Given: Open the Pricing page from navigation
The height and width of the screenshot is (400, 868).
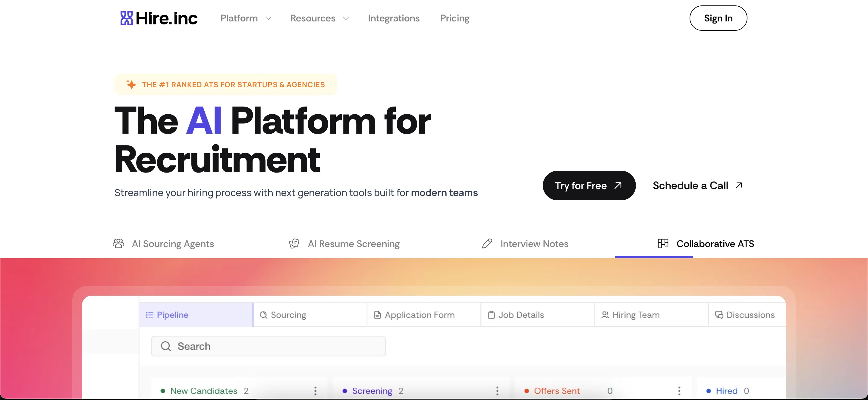Looking at the screenshot, I should point(454,18).
